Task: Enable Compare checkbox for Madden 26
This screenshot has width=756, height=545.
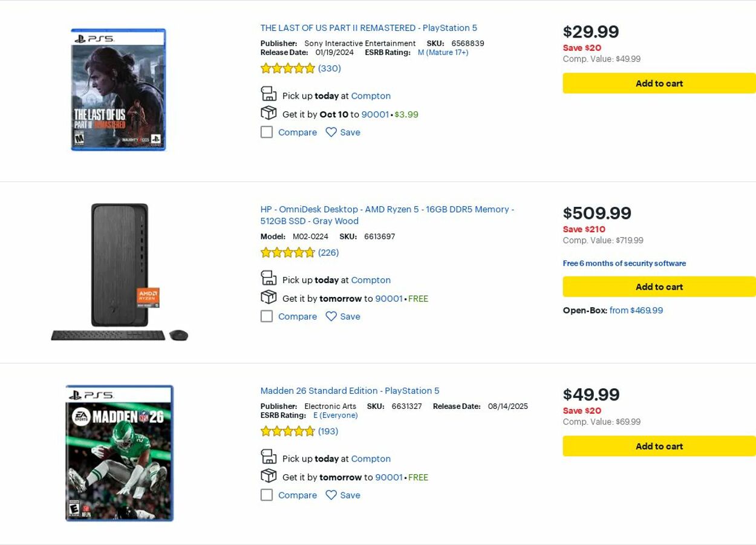Action: point(267,495)
